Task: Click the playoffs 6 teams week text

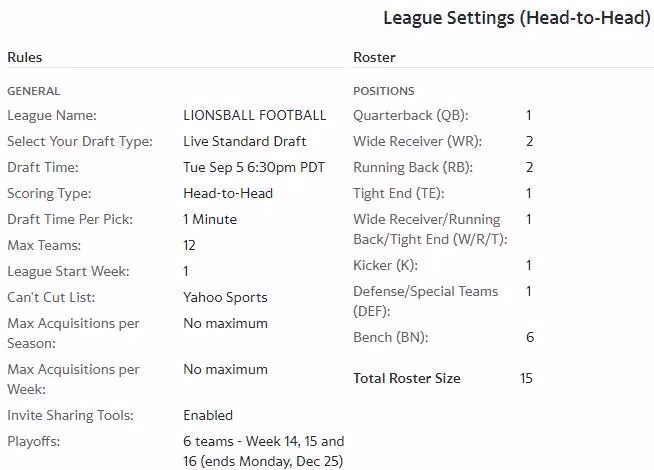Action: (264, 451)
